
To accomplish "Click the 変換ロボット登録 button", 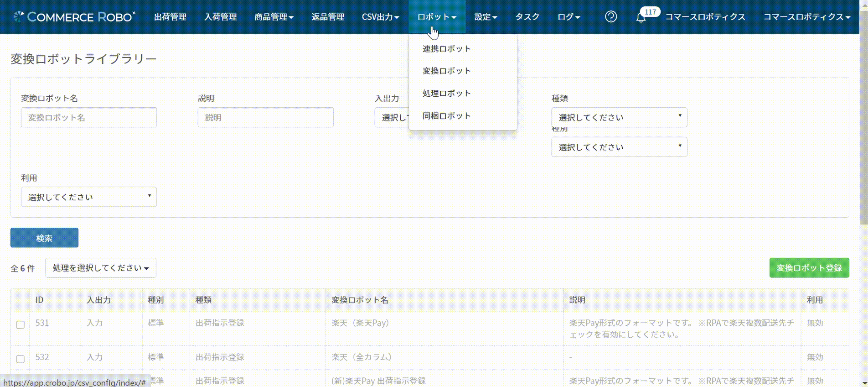I will [809, 268].
